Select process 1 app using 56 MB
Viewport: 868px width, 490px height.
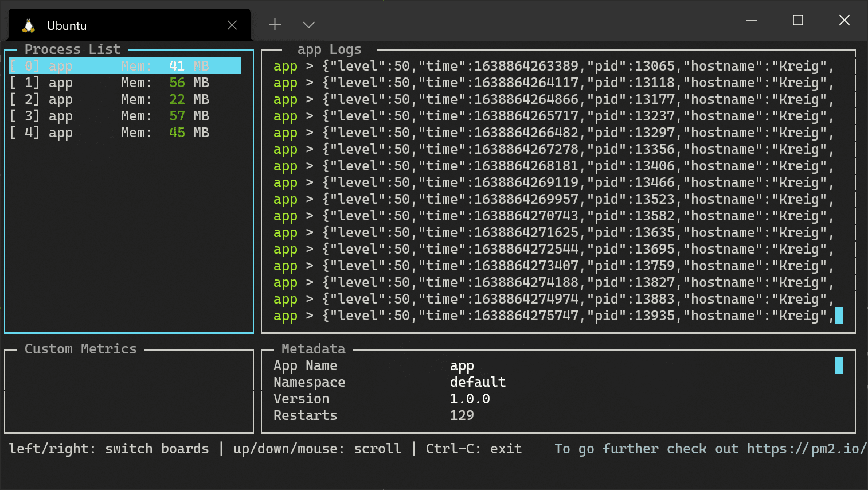tap(109, 83)
